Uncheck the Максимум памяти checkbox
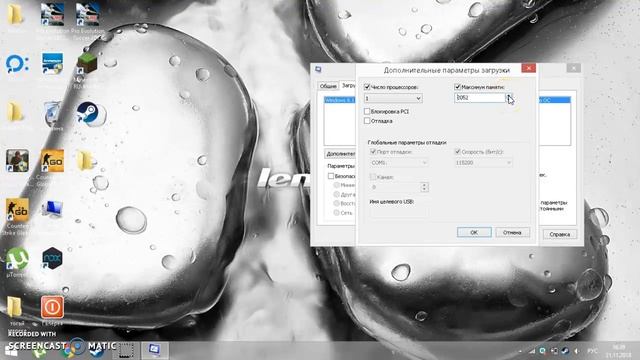Image resolution: width=640 pixels, height=360 pixels. click(458, 87)
